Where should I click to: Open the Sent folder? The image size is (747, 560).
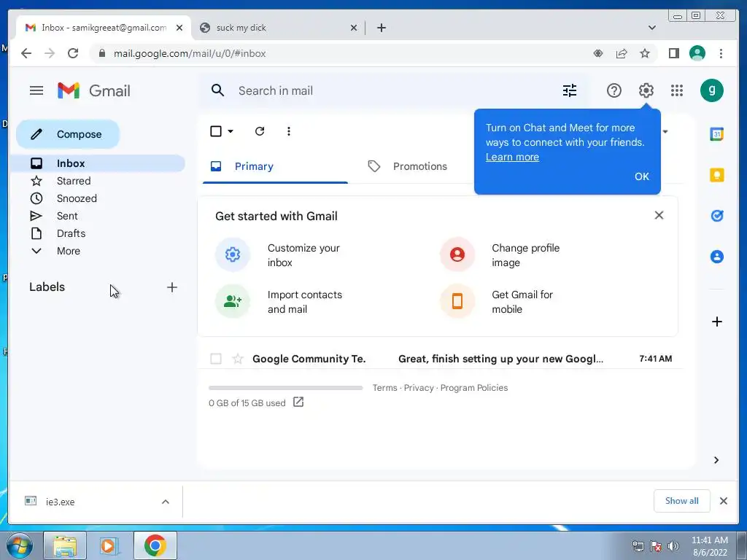(x=97, y=216)
